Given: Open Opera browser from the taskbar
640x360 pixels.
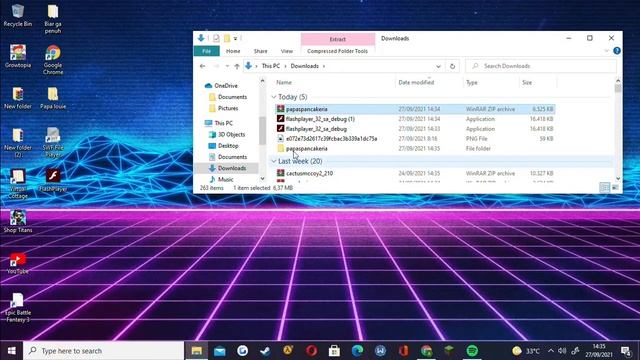Looking at the screenshot, I should tap(311, 351).
